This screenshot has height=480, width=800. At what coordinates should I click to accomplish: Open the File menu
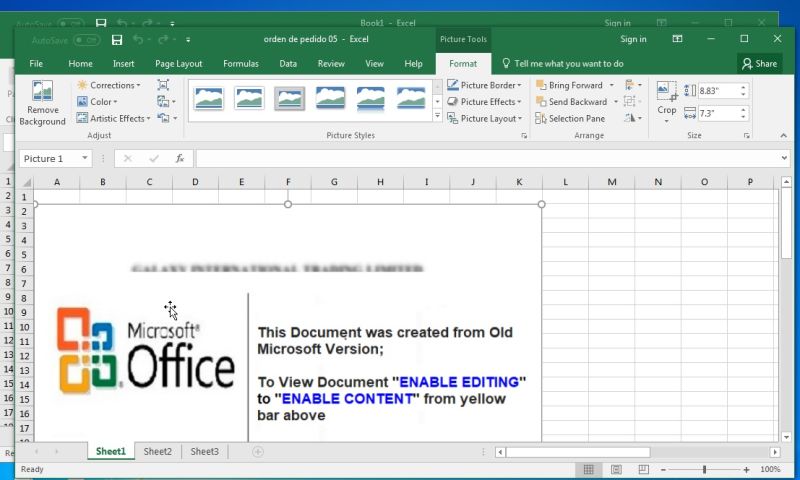[x=36, y=64]
